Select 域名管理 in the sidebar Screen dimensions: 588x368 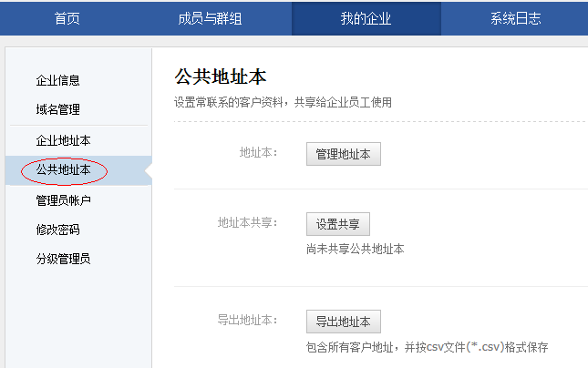pyautogui.click(x=57, y=109)
